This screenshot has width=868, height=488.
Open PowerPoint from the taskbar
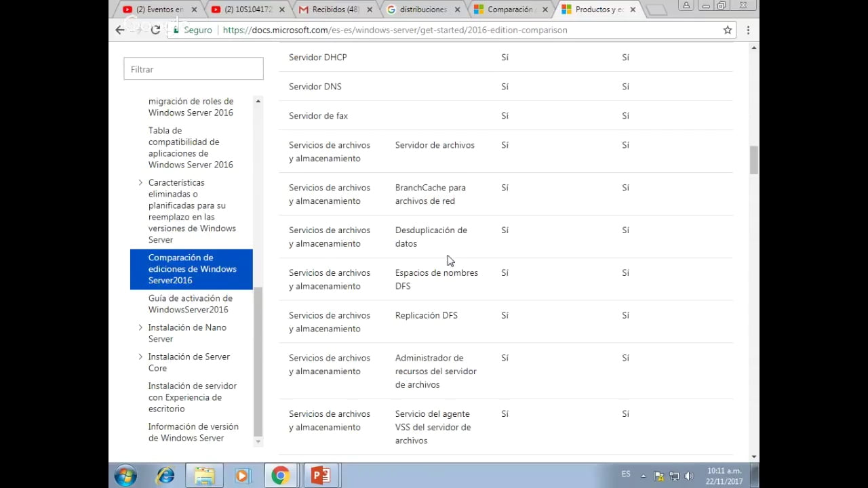pos(319,476)
